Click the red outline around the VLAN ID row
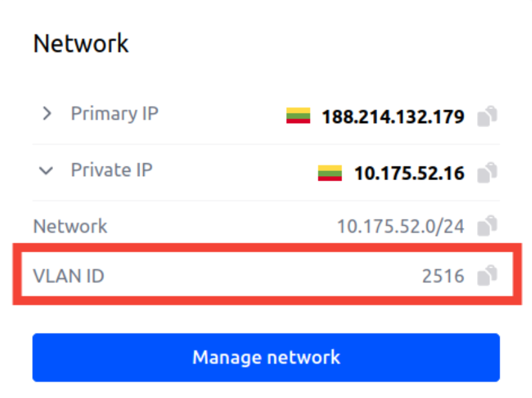Screen dimensions: 532x398 click(x=258, y=248)
